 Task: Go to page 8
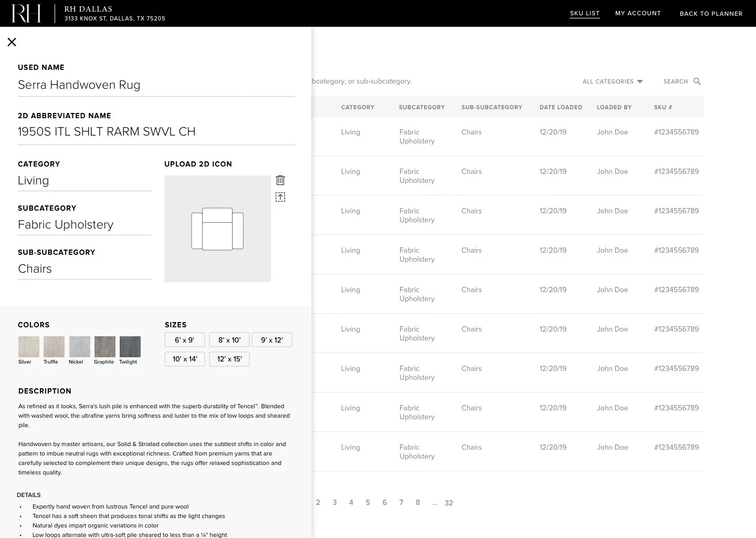[x=418, y=503]
